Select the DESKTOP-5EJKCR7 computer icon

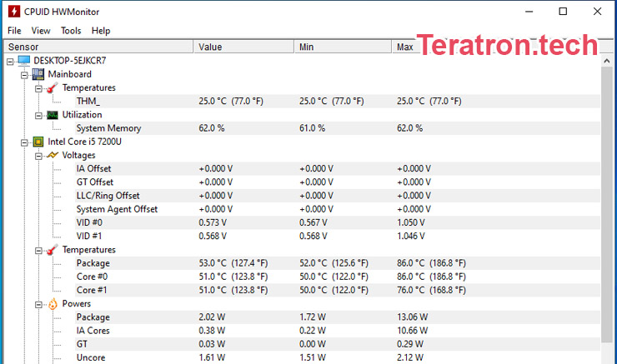pyautogui.click(x=24, y=61)
